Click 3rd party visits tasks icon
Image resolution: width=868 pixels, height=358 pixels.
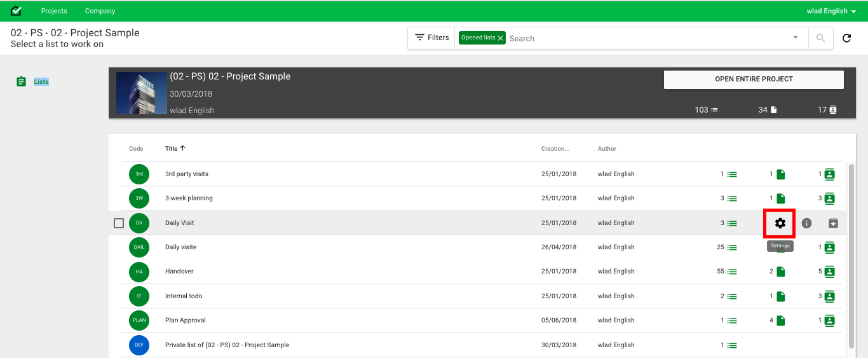732,174
